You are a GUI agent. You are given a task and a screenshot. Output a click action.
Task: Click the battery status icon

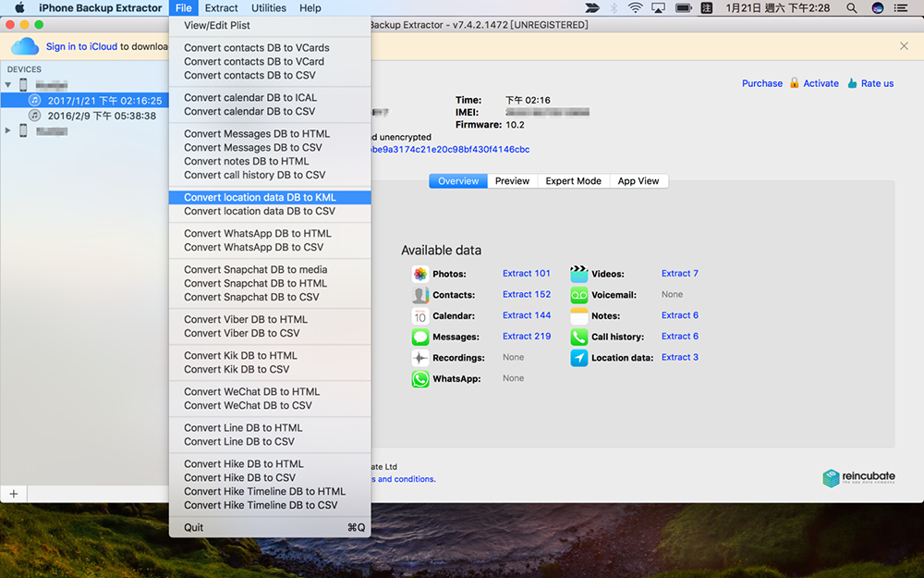tap(683, 7)
